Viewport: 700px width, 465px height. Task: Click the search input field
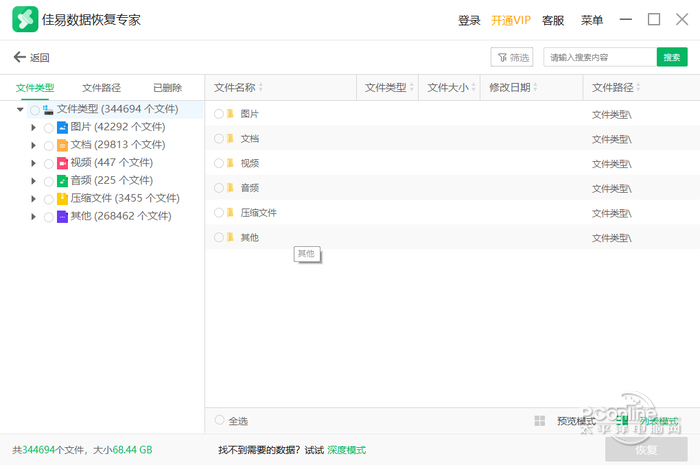coord(598,58)
